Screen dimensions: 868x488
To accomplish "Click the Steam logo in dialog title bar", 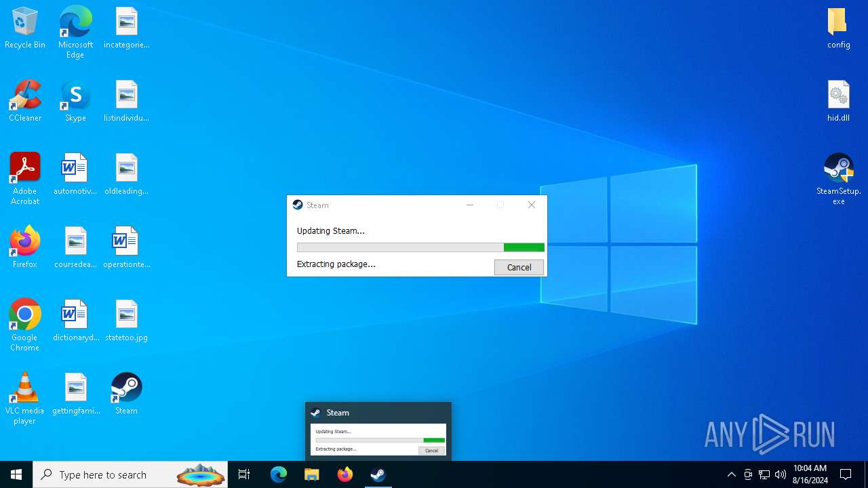I will tap(298, 205).
